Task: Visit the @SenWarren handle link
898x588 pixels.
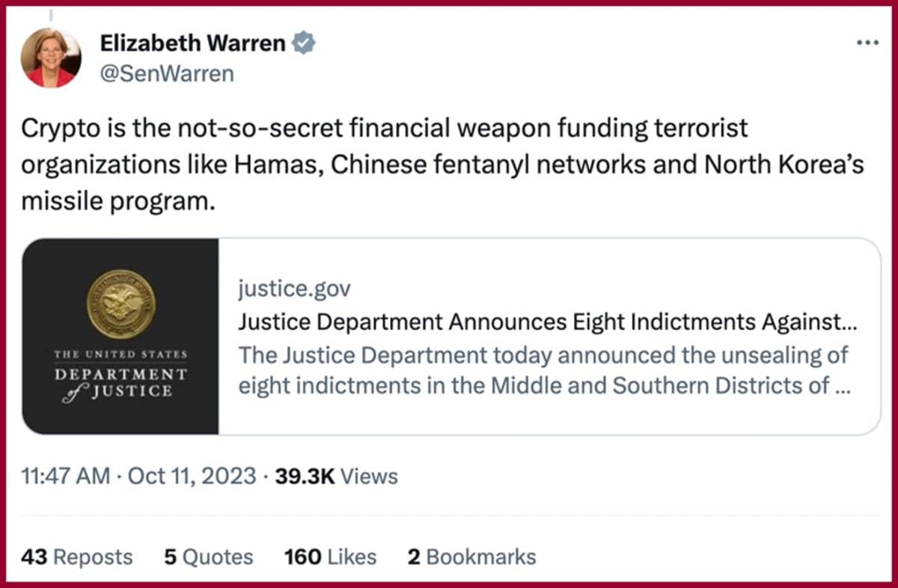Action: click(167, 74)
